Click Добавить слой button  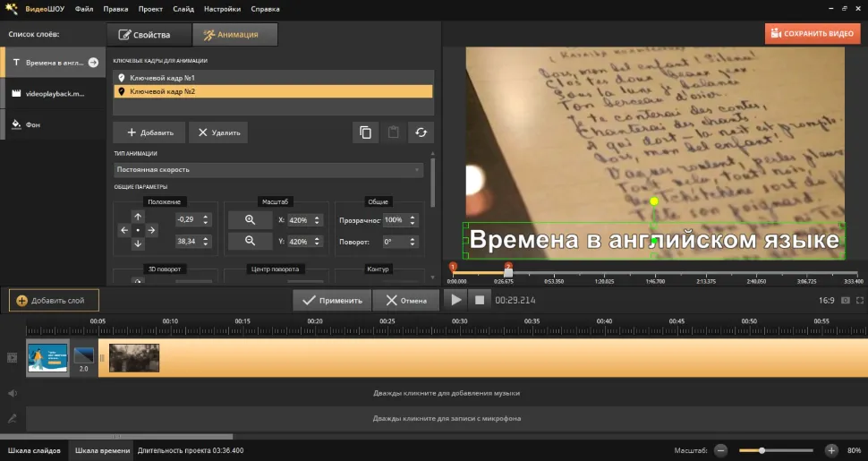(54, 300)
